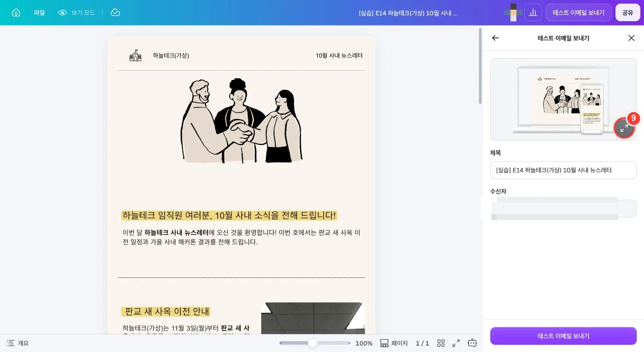Open the grid view icon
The width and height of the screenshot is (644, 352).
click(441, 343)
